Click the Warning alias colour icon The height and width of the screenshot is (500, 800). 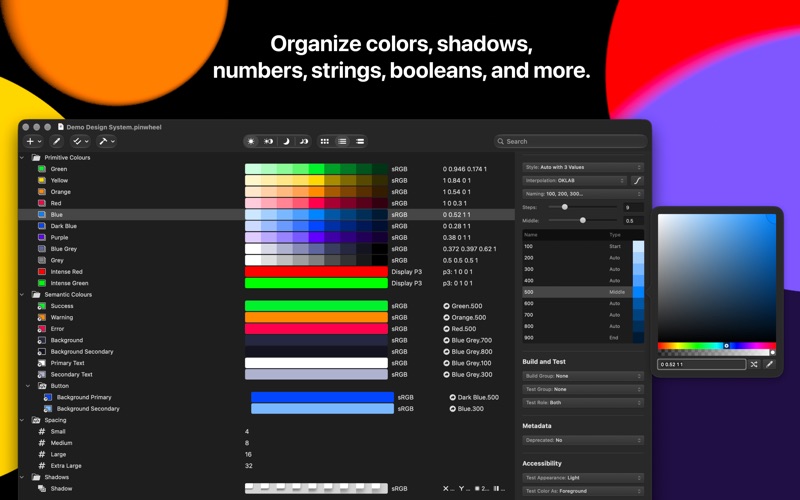pos(42,317)
